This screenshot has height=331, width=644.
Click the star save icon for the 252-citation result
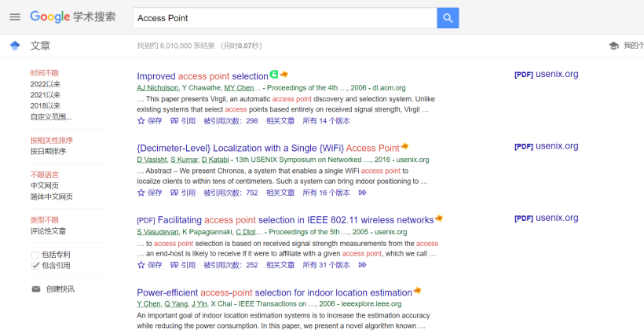[141, 265]
